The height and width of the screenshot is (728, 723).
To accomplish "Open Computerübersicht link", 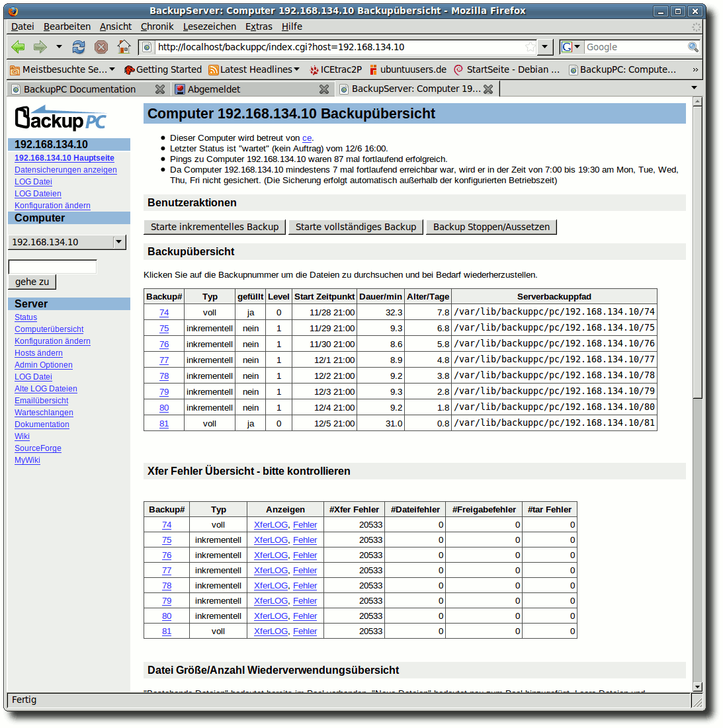I will [x=49, y=330].
